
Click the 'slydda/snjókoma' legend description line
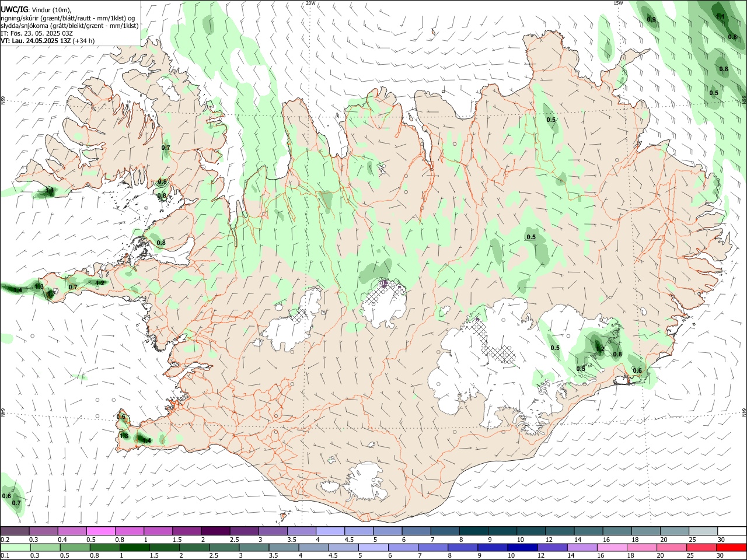69,26
